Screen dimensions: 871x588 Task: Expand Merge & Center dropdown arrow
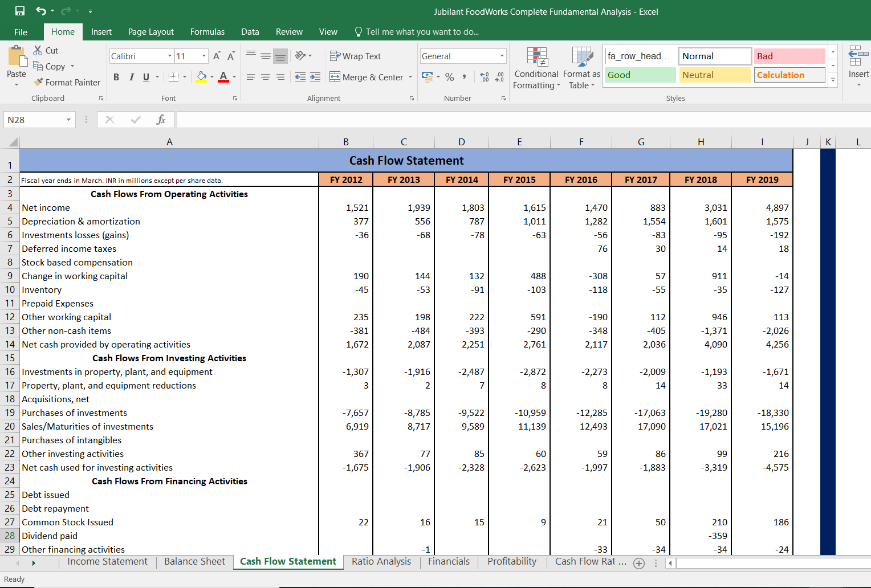pos(410,77)
